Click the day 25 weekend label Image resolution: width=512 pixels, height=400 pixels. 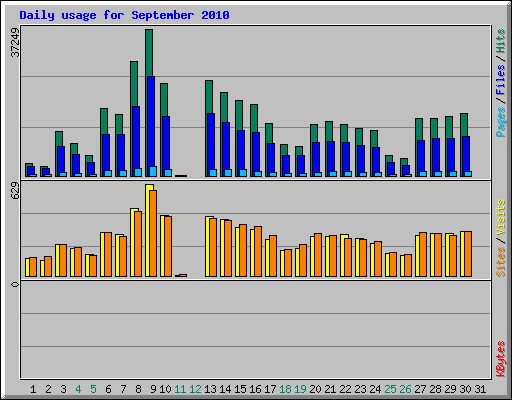[x=390, y=389]
